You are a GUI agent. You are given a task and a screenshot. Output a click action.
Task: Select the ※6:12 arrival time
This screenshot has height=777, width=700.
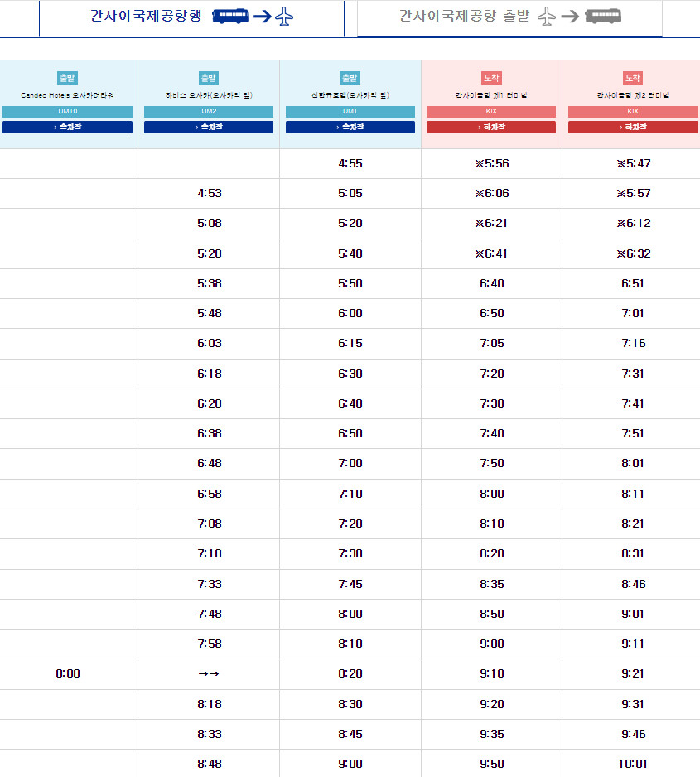coord(633,223)
